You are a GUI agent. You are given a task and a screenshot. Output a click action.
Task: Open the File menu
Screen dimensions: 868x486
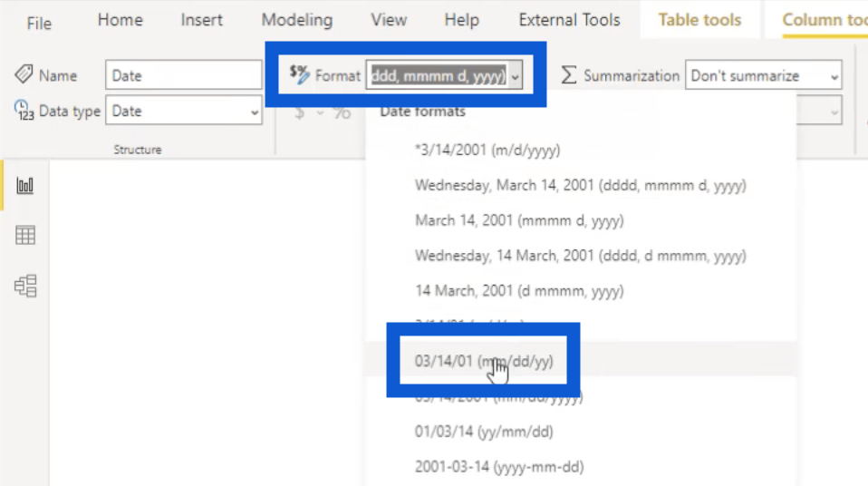pos(39,24)
